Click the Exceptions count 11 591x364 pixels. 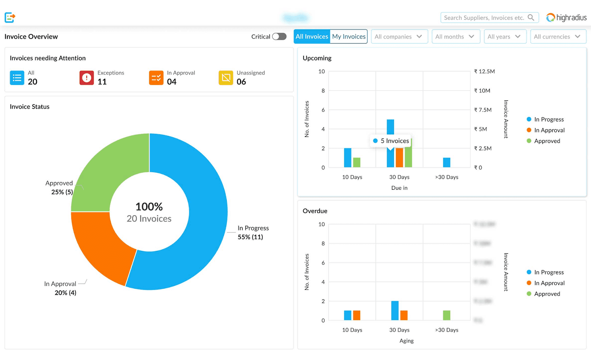click(102, 82)
